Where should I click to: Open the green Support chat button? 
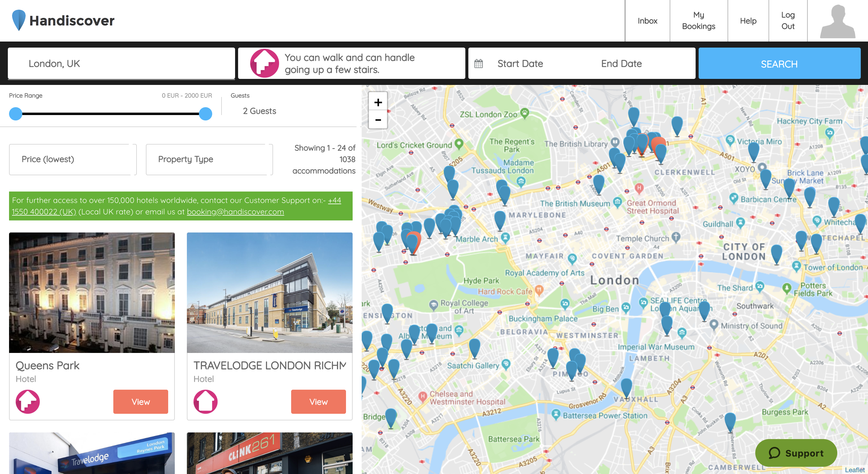(796, 453)
